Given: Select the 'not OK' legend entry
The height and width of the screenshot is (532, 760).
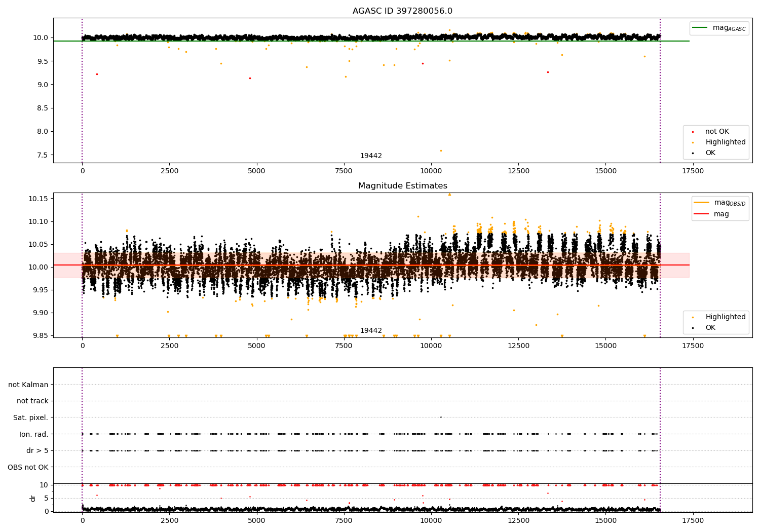Looking at the screenshot, I should pyautogui.click(x=717, y=132).
